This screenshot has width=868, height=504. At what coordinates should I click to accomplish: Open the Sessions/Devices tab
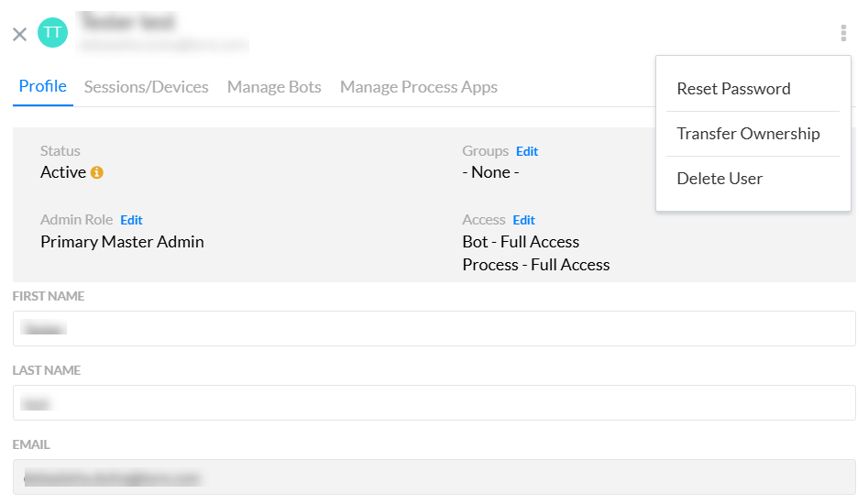click(146, 87)
